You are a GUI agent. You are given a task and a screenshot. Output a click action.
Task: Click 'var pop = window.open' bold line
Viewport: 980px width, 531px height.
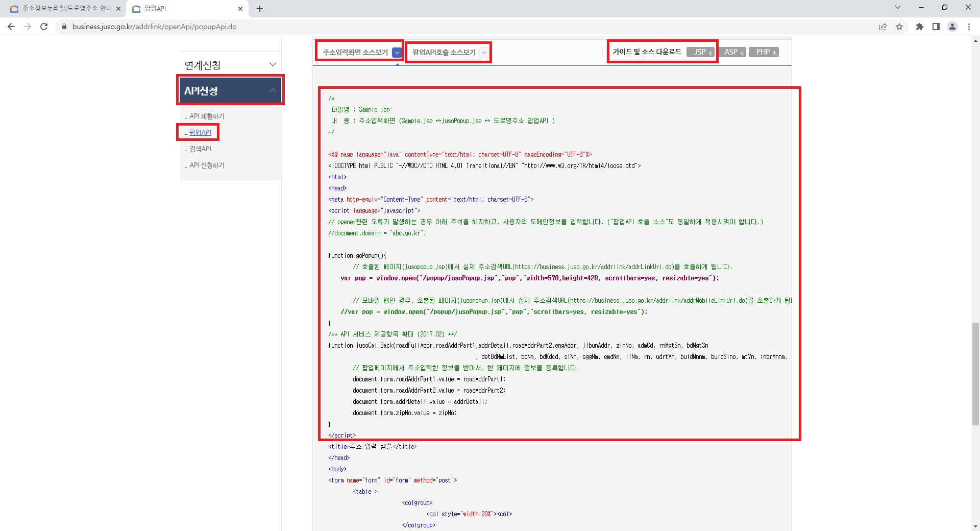pos(529,278)
